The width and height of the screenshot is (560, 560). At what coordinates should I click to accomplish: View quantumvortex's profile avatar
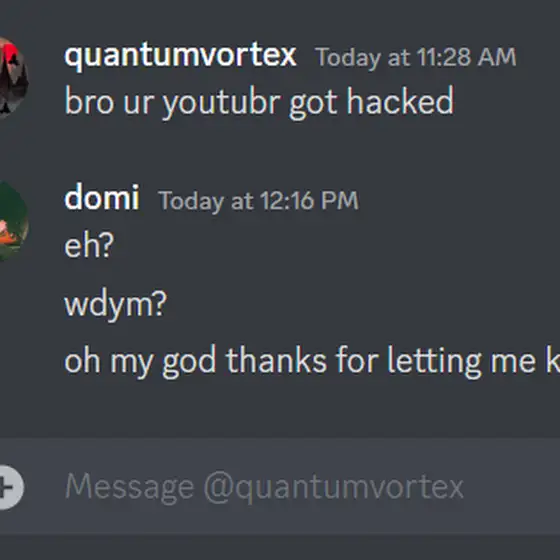[x=13, y=78]
